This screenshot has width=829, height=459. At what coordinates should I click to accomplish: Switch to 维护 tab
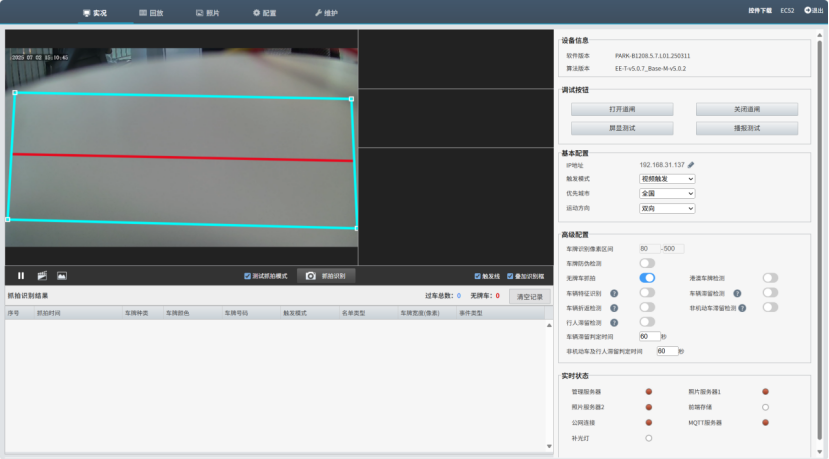326,13
